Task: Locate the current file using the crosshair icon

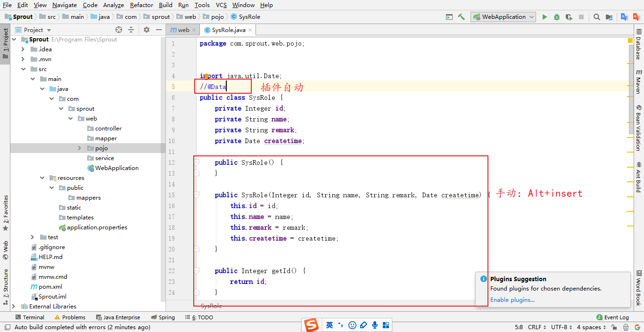Action: (x=119, y=30)
